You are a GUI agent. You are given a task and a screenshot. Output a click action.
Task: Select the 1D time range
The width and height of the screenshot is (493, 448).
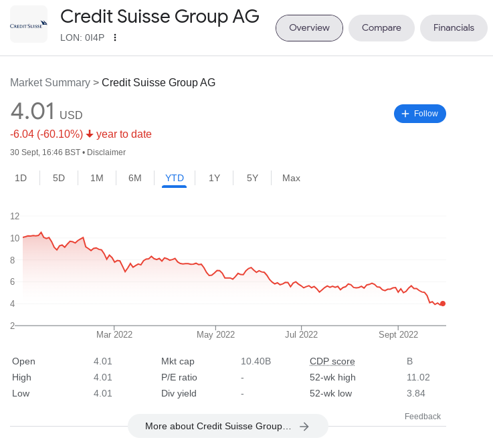[21, 178]
